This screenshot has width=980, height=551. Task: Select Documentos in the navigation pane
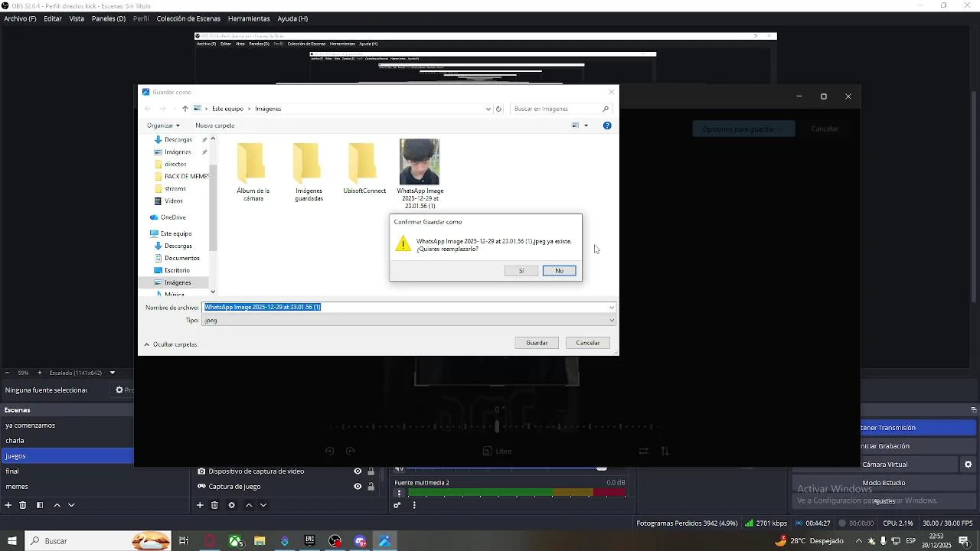tap(181, 258)
